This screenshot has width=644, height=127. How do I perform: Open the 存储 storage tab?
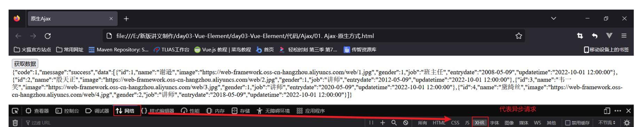coord(241,111)
